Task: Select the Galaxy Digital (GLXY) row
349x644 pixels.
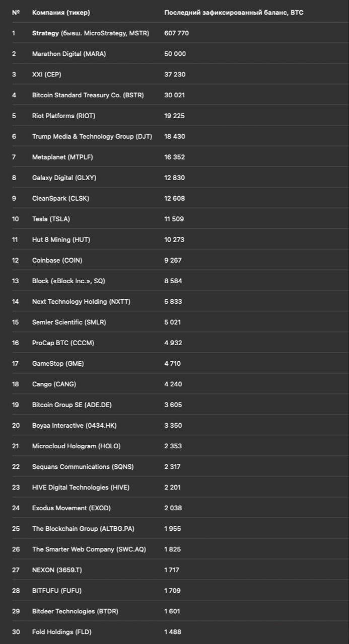Action: point(174,178)
